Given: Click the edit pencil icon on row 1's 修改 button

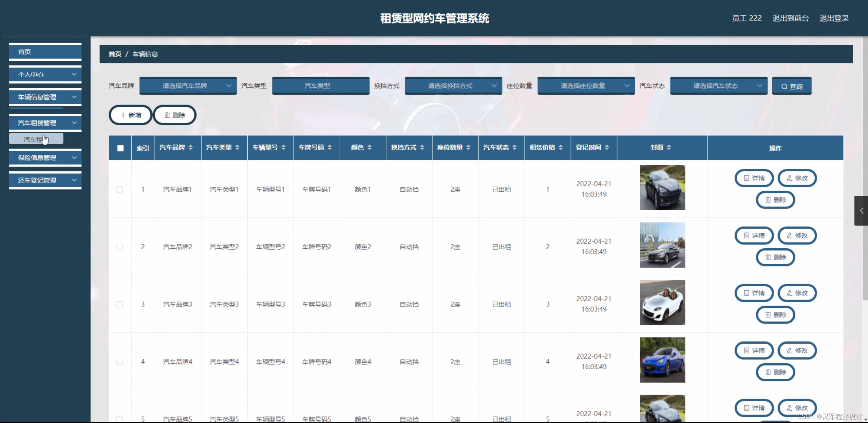Looking at the screenshot, I should tap(789, 178).
